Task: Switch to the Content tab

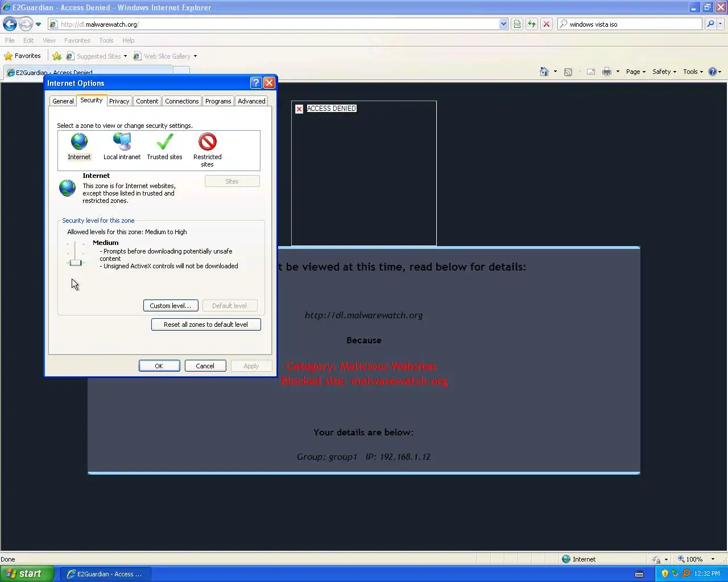Action: (x=147, y=101)
